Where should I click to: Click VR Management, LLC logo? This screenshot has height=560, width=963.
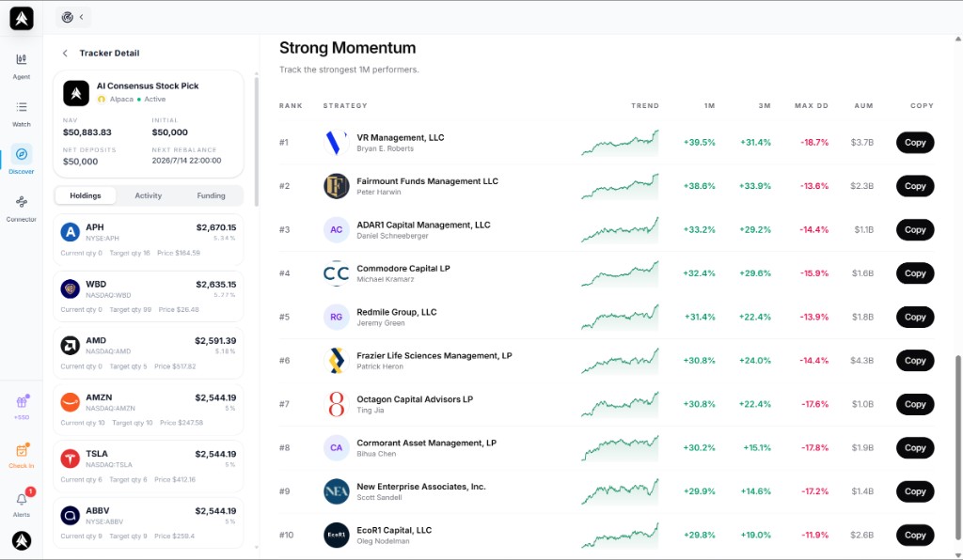[336, 142]
